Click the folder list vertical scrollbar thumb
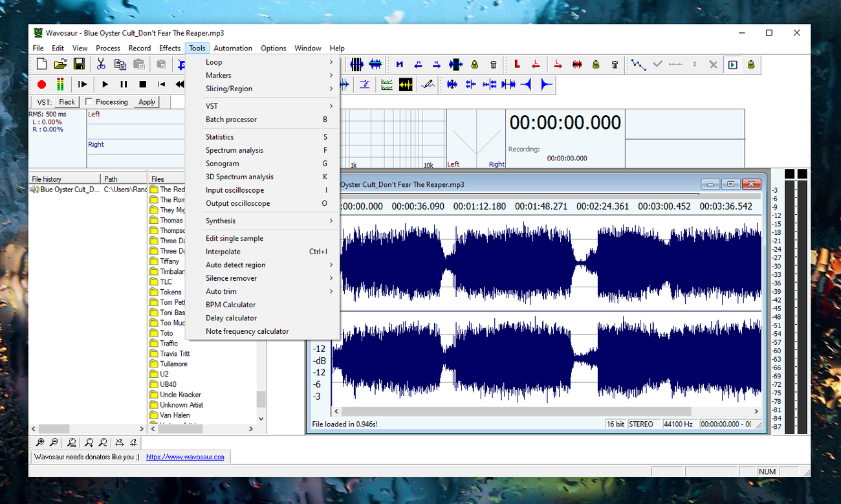841x504 pixels. point(261,399)
